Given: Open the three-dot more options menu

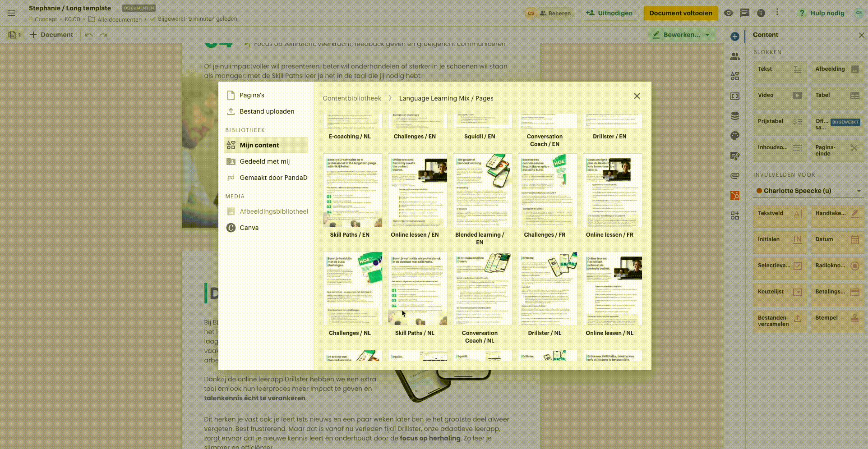Looking at the screenshot, I should 777,13.
